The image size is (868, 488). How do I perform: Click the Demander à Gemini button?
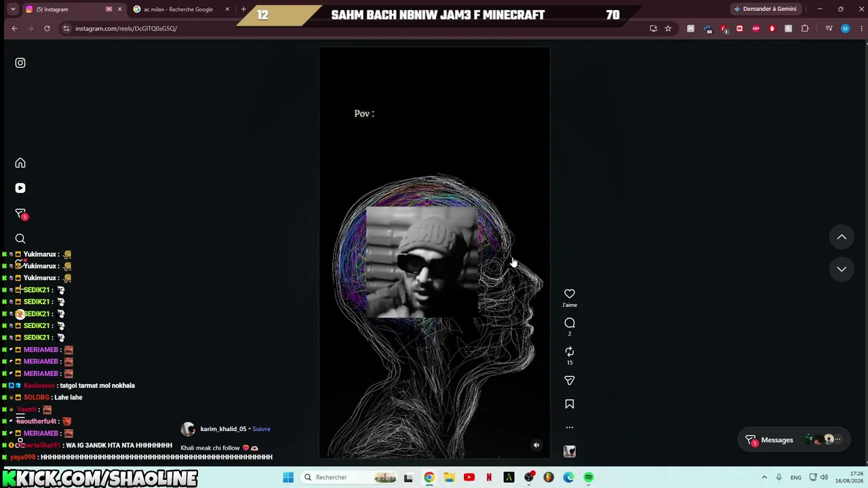point(765,9)
